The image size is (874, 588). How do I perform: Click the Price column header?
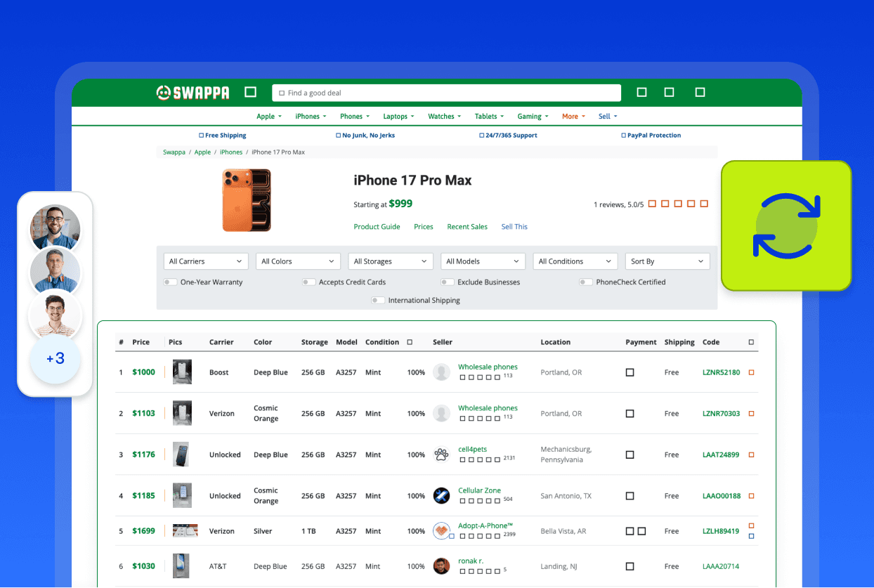(141, 342)
